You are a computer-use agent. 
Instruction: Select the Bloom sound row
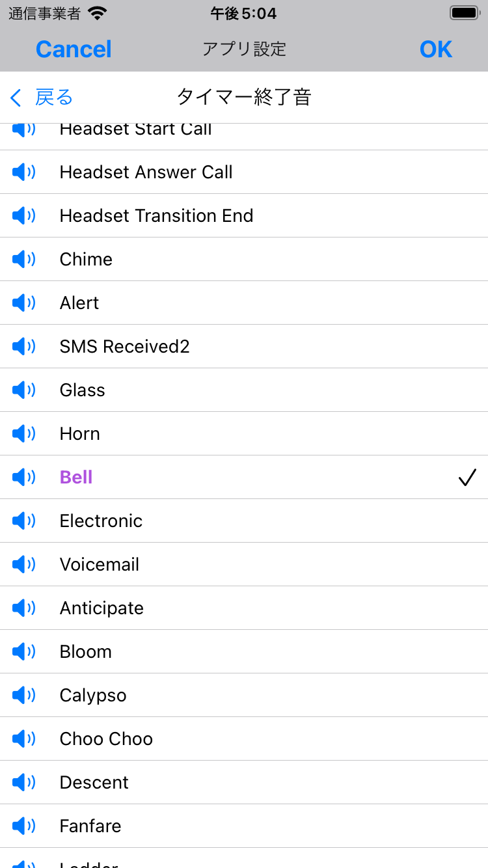(244, 651)
